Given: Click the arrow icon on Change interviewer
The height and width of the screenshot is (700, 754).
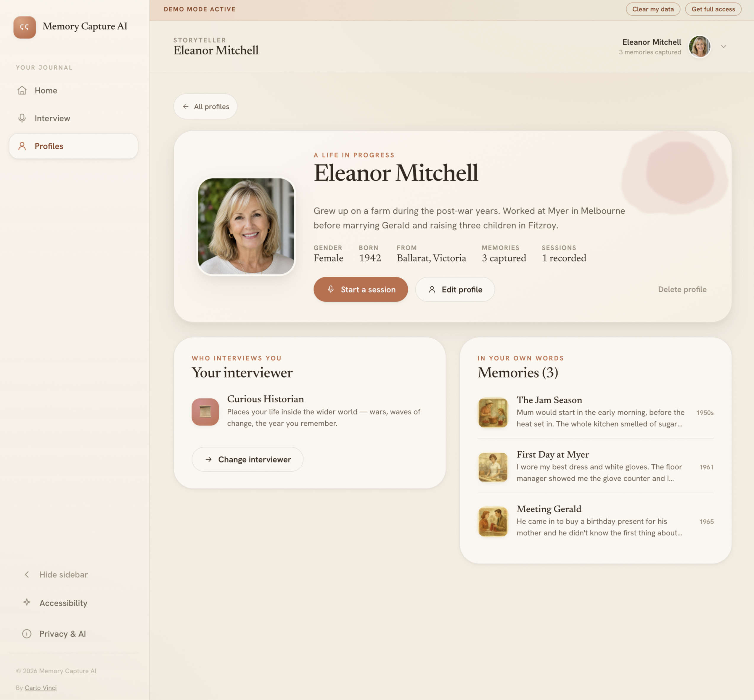Looking at the screenshot, I should click(x=208, y=460).
